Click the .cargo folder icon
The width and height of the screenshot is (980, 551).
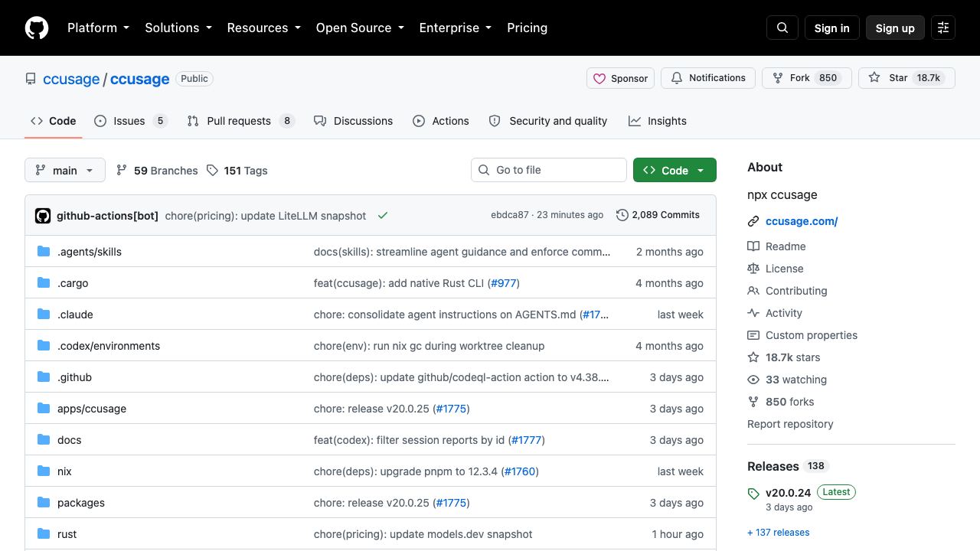click(x=44, y=283)
